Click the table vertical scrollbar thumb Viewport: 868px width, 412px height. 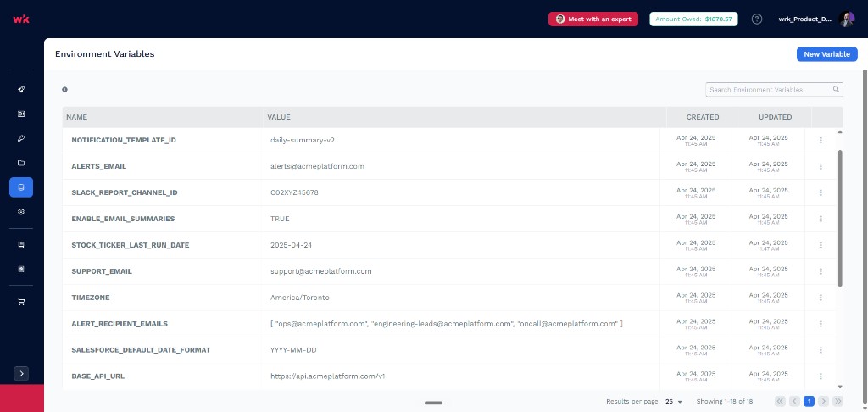click(840, 218)
